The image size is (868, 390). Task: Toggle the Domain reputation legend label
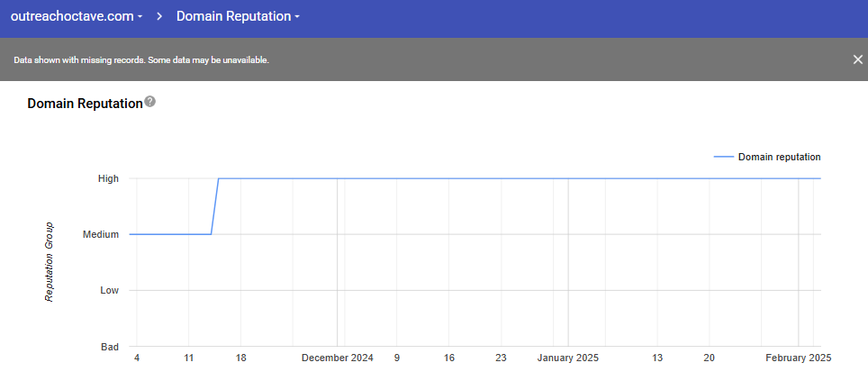779,157
